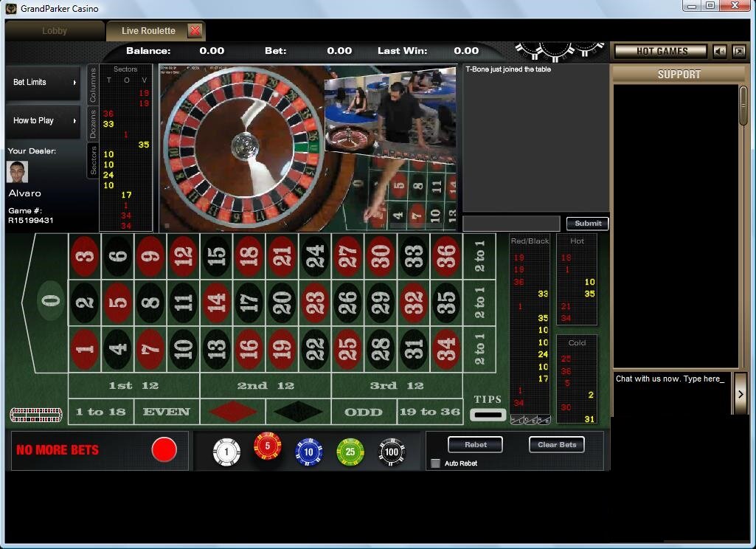This screenshot has height=549, width=756.
Task: Place a bet on black 35
Action: pyautogui.click(x=446, y=303)
